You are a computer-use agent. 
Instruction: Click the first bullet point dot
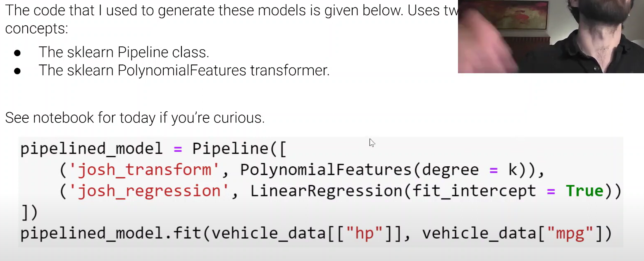pos(17,53)
